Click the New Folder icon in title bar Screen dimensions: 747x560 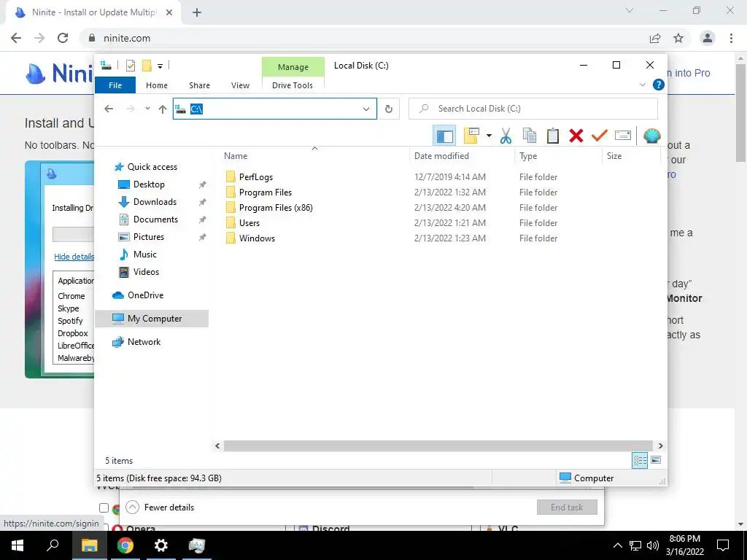(147, 66)
